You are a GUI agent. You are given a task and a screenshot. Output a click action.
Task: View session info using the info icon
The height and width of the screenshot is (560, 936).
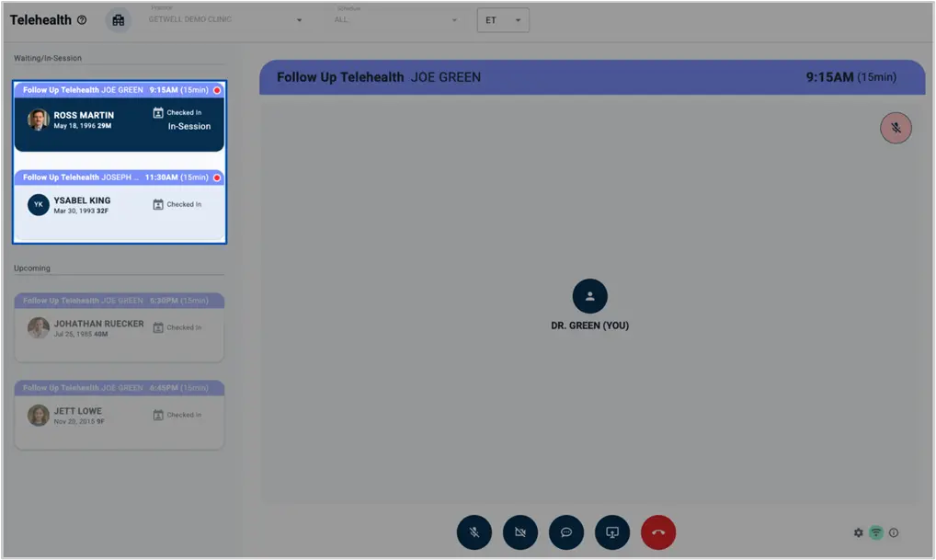[x=893, y=532]
